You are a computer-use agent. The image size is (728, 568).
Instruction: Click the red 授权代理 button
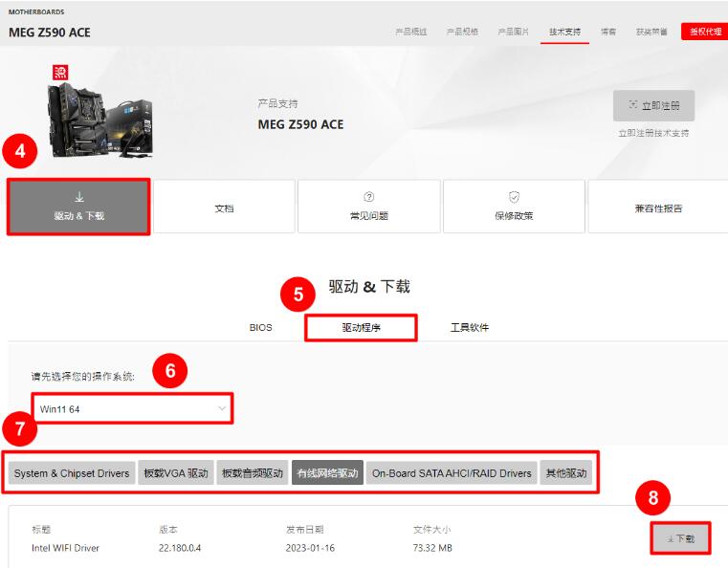point(705,32)
